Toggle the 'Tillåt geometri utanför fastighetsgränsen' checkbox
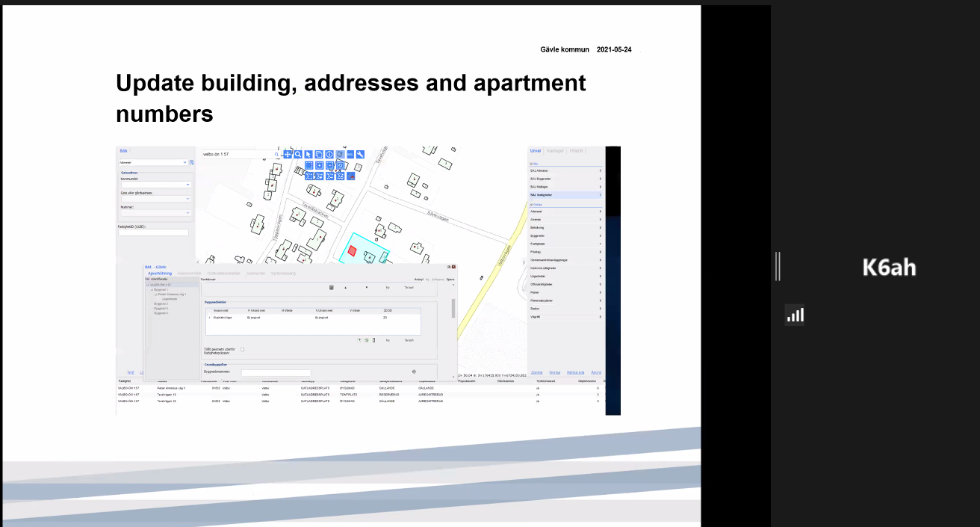 point(242,349)
